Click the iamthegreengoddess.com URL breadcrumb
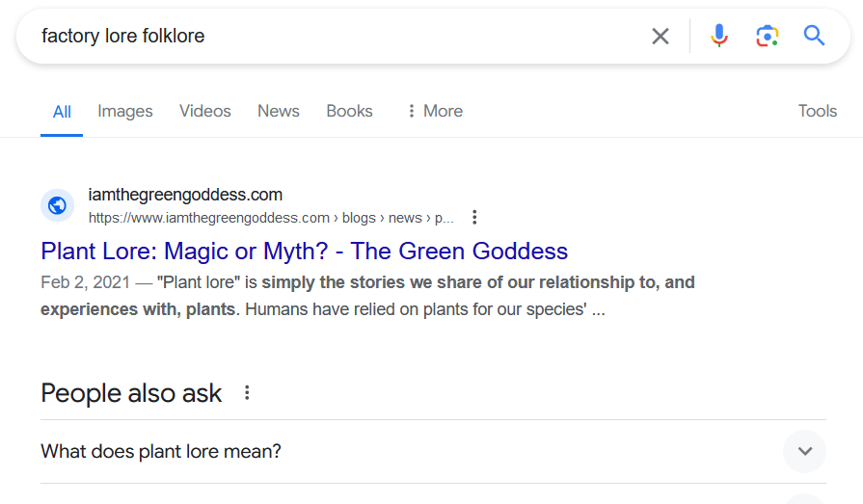Viewport: 863px width, 504px height. tap(271, 218)
